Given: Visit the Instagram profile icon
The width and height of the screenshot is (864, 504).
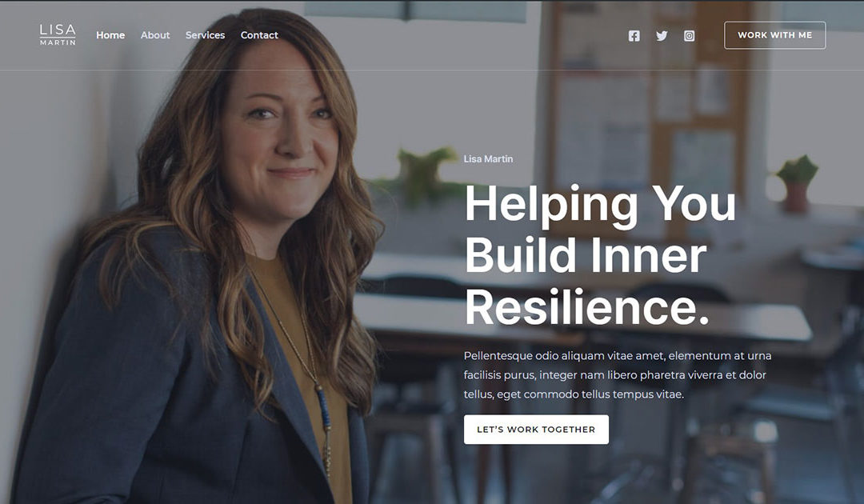Looking at the screenshot, I should tap(690, 36).
